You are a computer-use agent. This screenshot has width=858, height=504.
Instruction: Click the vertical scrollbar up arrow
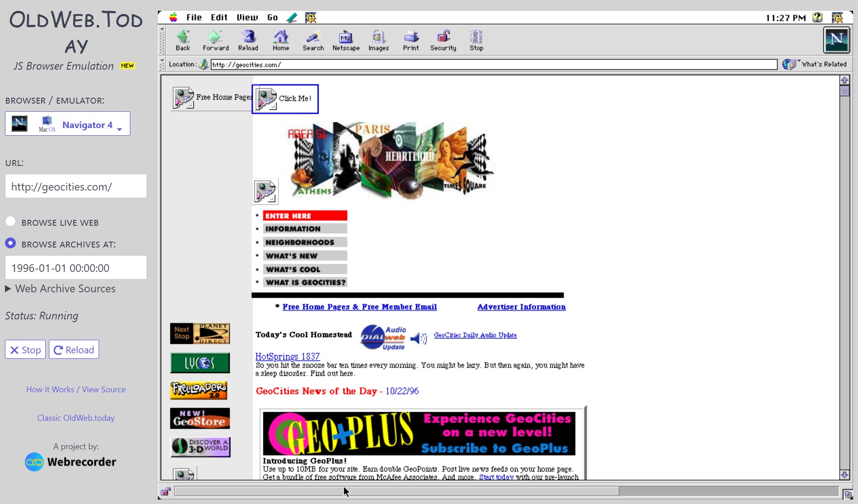coord(844,81)
